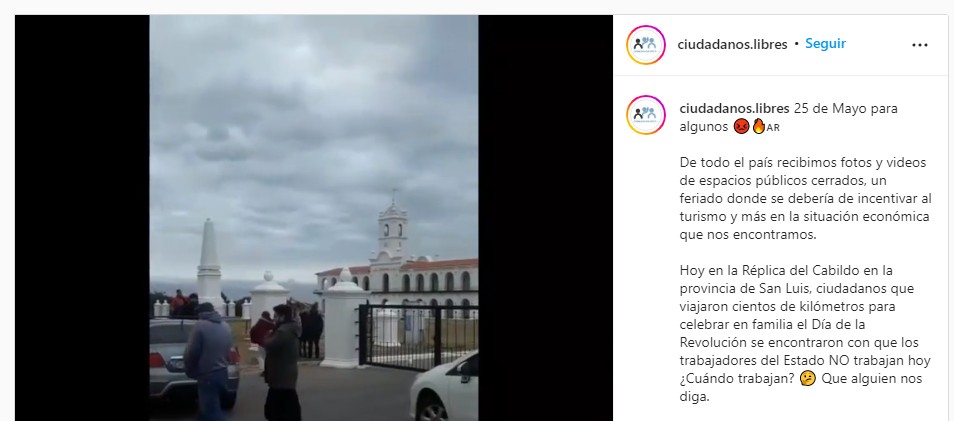This screenshot has width=954, height=421.
Task: Click the ciudadanos.libres avatar in post header
Action: 646,44
